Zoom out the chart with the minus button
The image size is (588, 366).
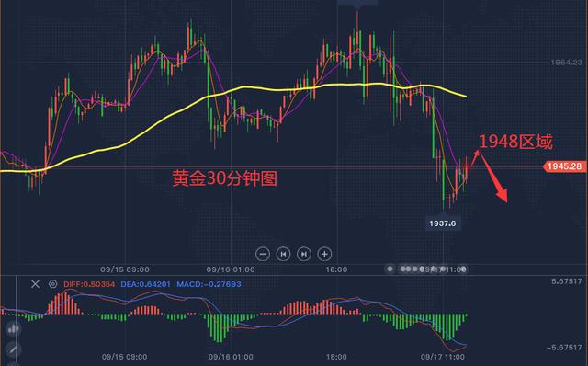pyautogui.click(x=263, y=254)
